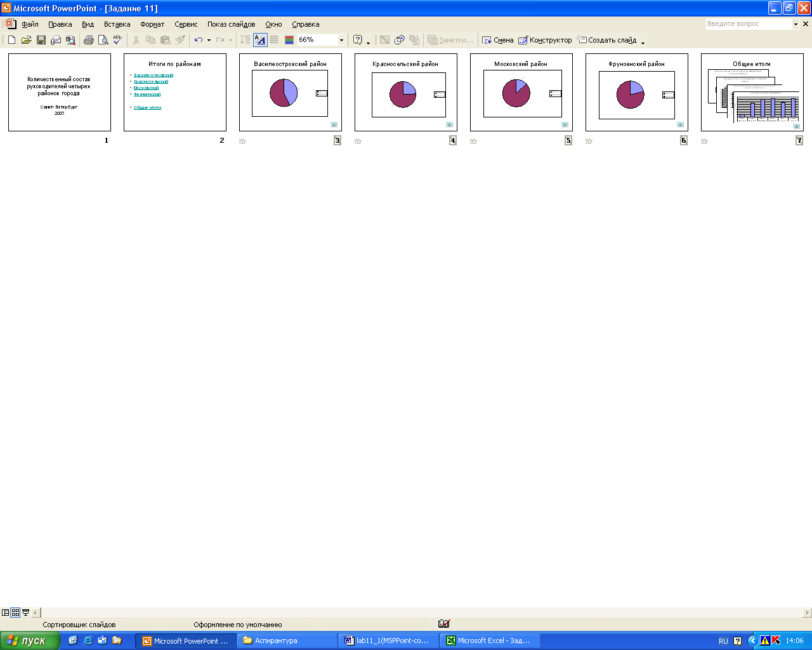812x650 pixels.
Task: Open the Вид menu
Action: [x=88, y=24]
